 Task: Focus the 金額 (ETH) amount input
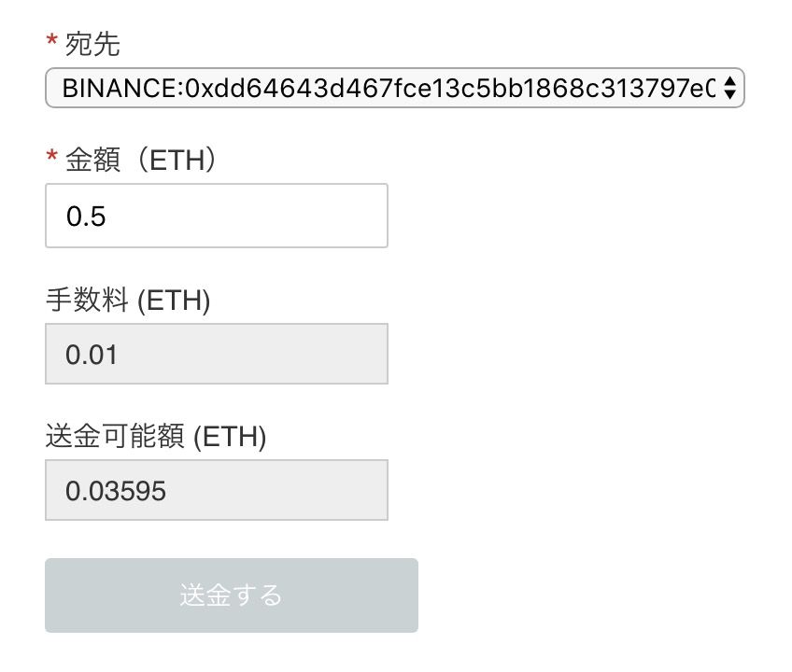pos(217,216)
